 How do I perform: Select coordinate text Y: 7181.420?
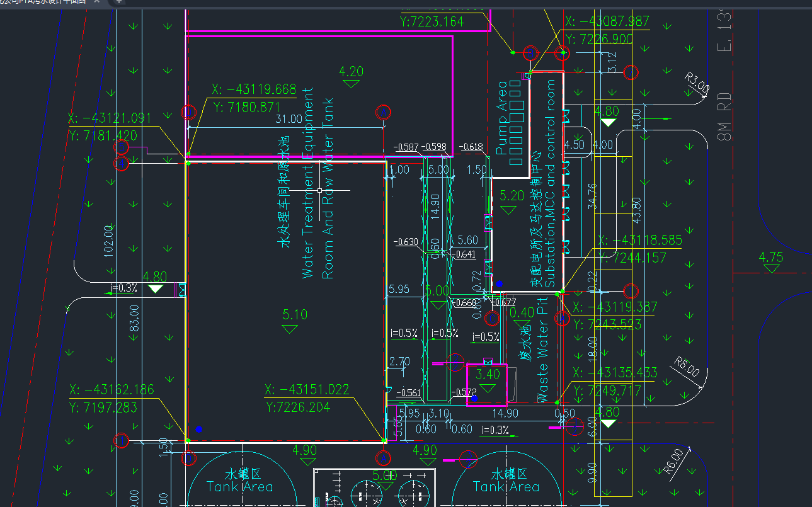(103, 135)
